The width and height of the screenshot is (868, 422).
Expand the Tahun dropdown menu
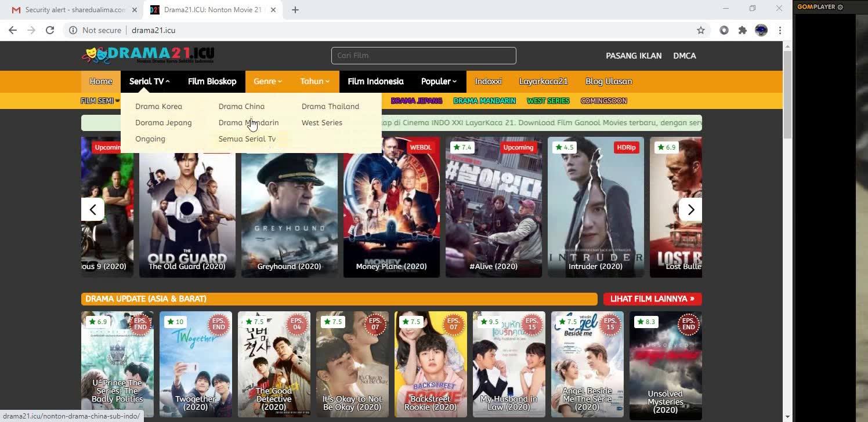(x=314, y=81)
